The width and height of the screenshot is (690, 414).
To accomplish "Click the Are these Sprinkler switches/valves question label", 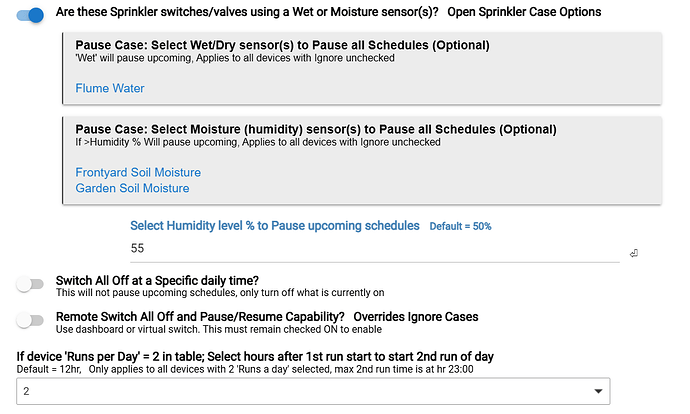I will 247,12.
